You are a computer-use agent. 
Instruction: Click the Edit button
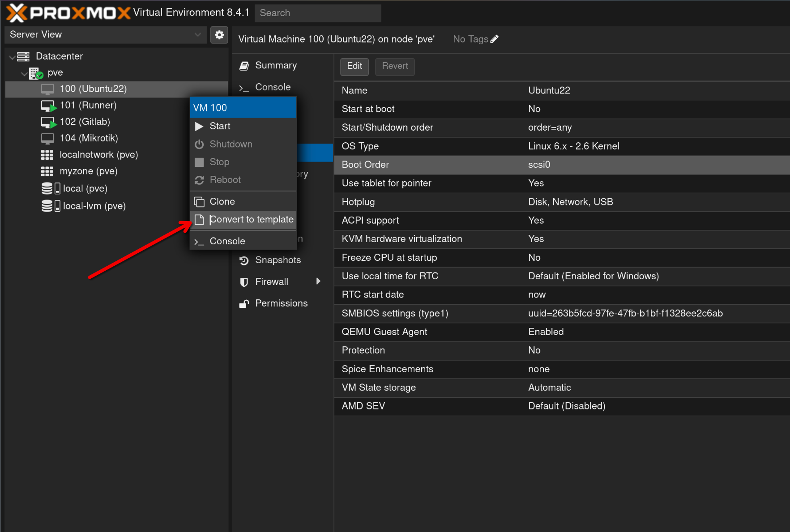coord(354,66)
